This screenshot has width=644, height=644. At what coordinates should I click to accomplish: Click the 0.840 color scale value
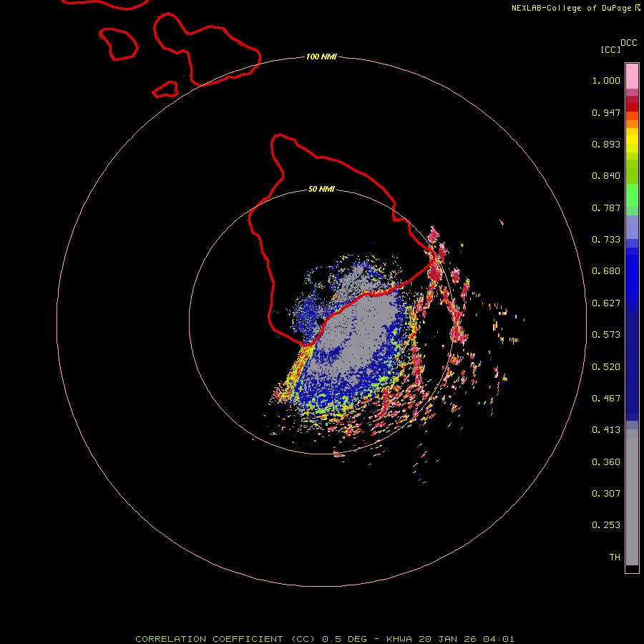[606, 176]
